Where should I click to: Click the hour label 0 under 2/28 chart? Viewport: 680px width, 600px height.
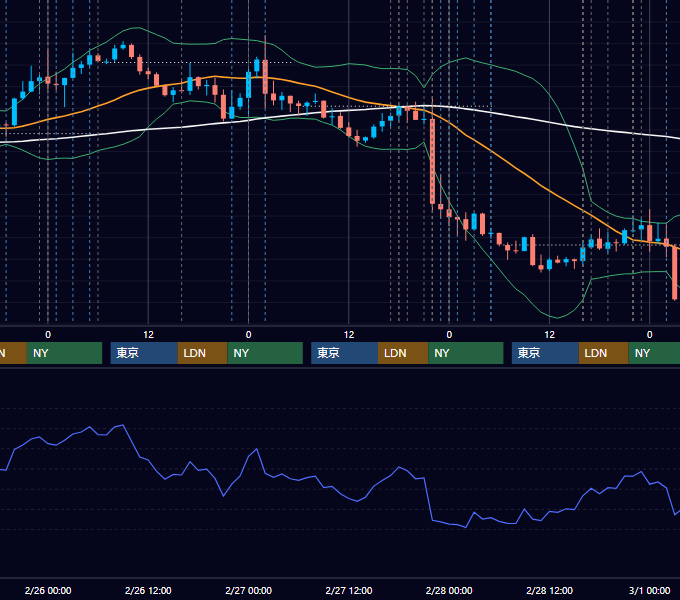(449, 335)
